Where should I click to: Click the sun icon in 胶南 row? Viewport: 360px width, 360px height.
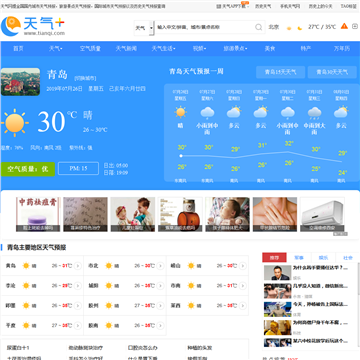[108, 325]
